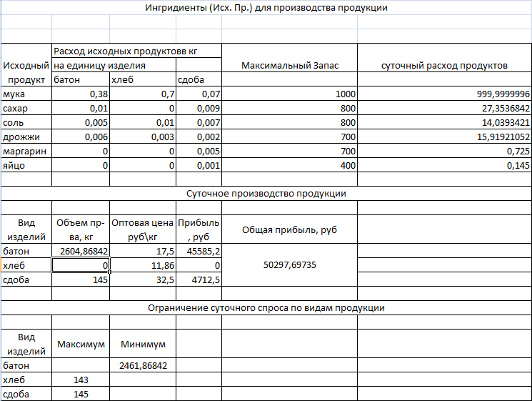Select the profit cell 45585,2
The height and width of the screenshot is (401, 532).
coord(199,251)
